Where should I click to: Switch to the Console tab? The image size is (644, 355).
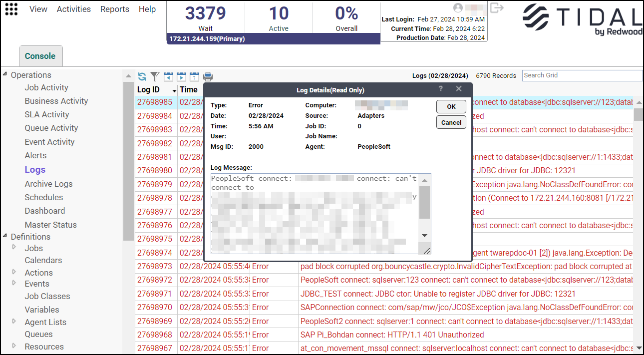(40, 56)
